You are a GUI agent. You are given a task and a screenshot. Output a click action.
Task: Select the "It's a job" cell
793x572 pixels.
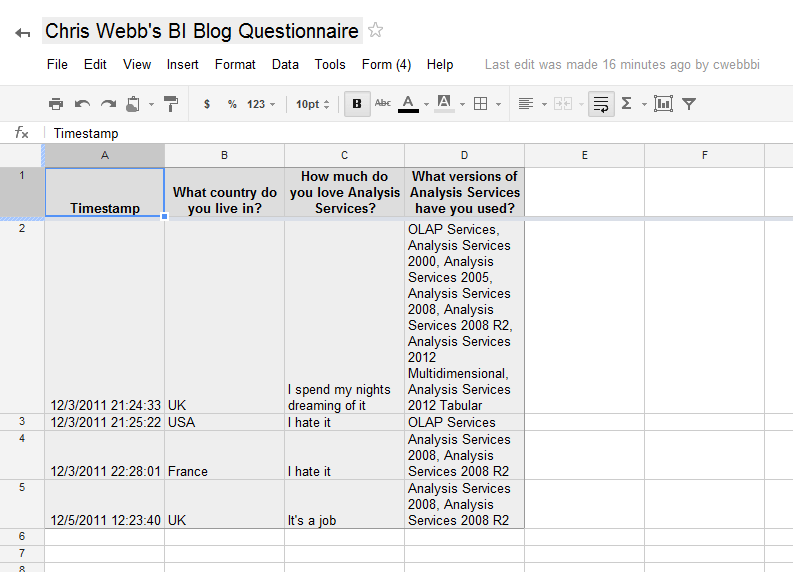click(x=344, y=504)
